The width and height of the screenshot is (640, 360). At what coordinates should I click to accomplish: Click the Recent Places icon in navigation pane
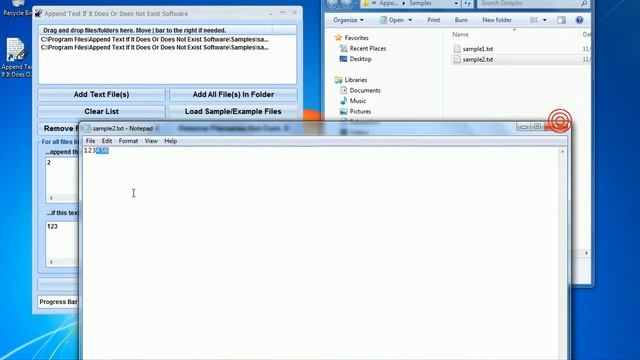pyautogui.click(x=344, y=48)
